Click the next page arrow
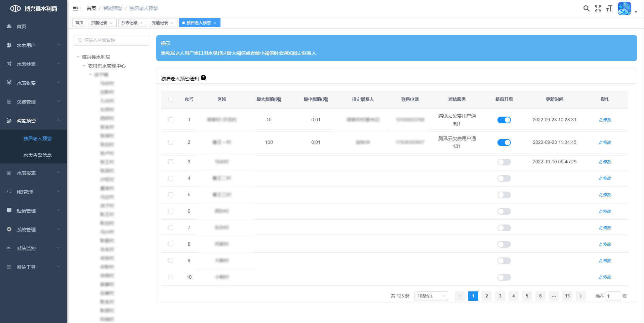 tap(580, 296)
